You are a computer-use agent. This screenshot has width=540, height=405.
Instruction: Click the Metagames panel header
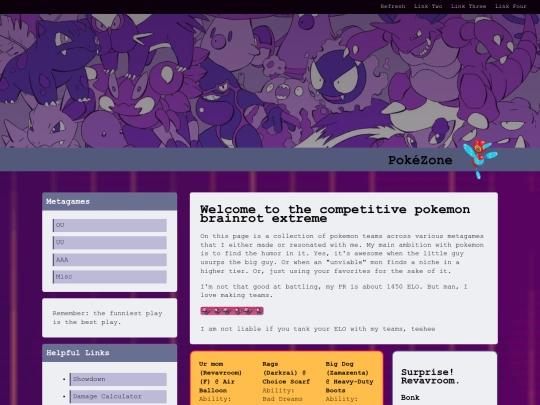click(110, 201)
